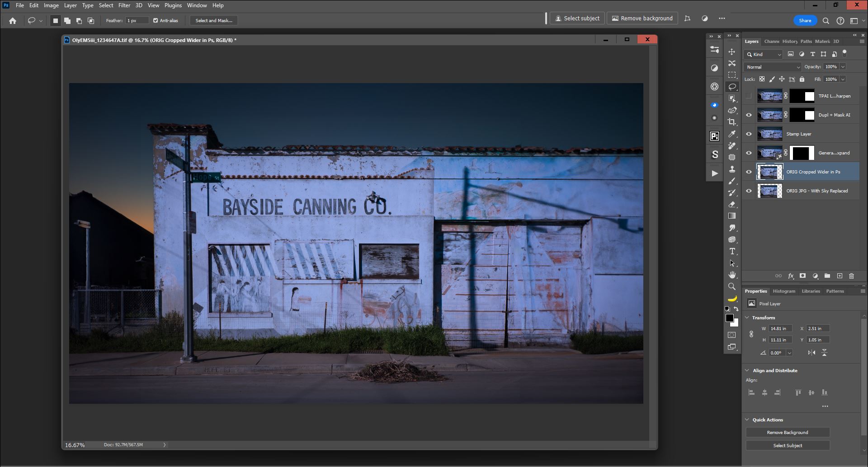Select the Eyedropper tool
This screenshot has height=467, width=868.
pos(732,134)
